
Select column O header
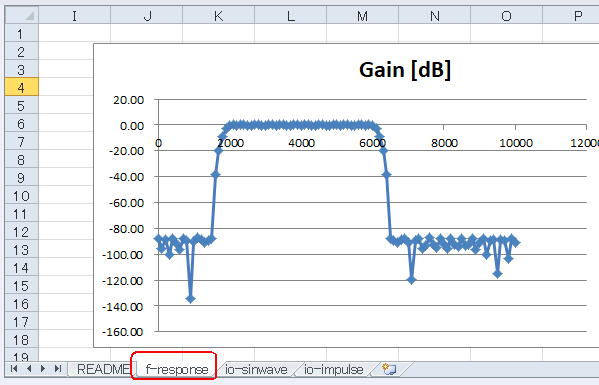[x=507, y=16]
